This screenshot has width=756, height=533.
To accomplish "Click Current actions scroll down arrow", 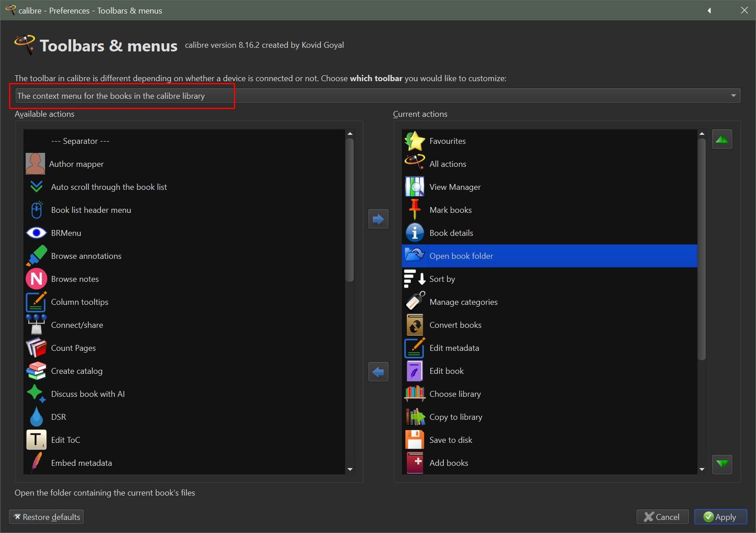I will tap(701, 469).
